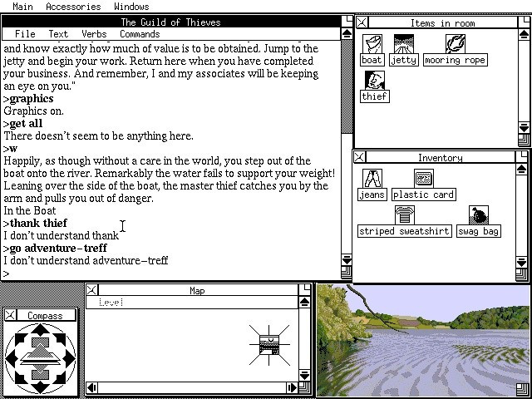This screenshot has width=532, height=399.
Task: Click the Items in room scroll up arrow
Action: 524,34
